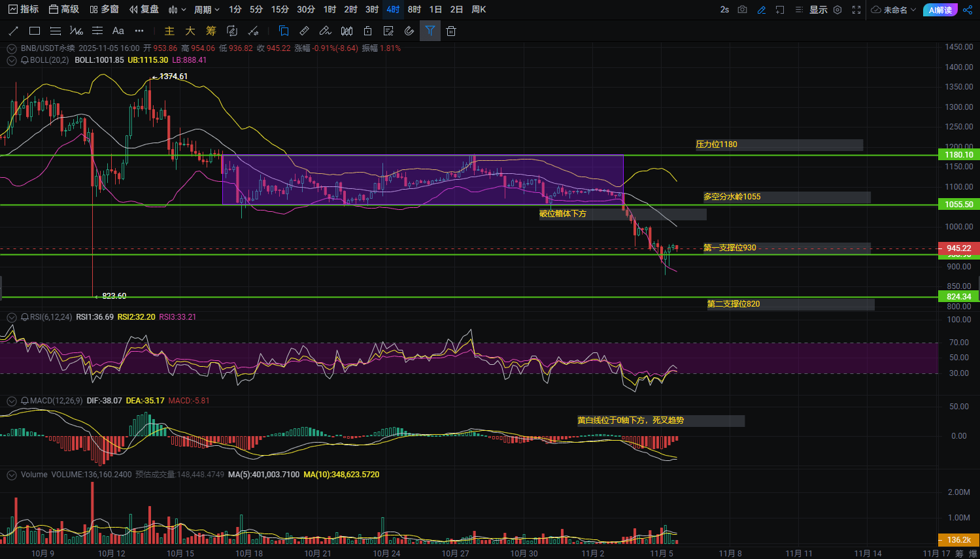This screenshot has height=559, width=980.
Task: Click the green 1180.10 price line label
Action: point(958,155)
